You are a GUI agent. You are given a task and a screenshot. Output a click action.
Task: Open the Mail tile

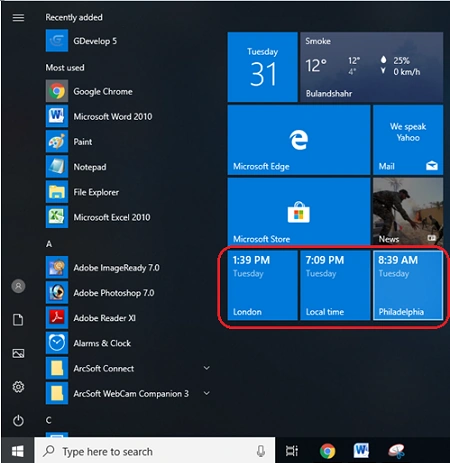point(408,140)
